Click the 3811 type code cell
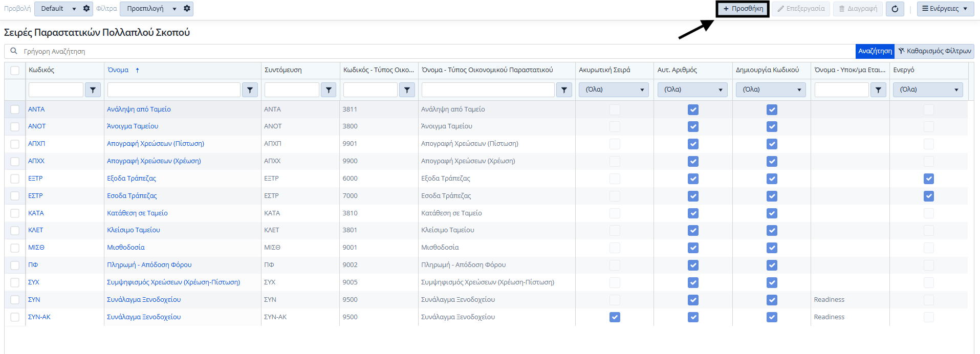The height and width of the screenshot is (354, 980). coord(350,109)
